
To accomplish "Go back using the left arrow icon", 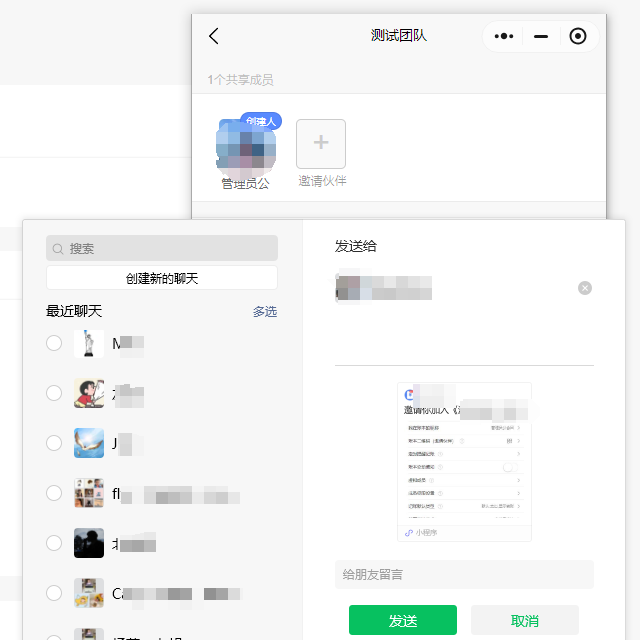I will pyautogui.click(x=214, y=36).
